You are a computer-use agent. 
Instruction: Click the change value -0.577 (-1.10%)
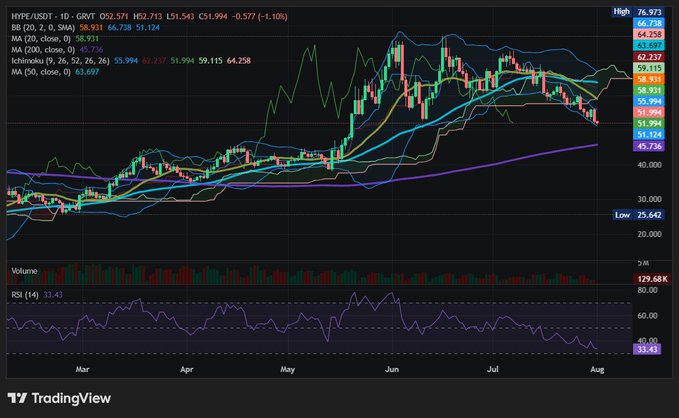pyautogui.click(x=260, y=16)
